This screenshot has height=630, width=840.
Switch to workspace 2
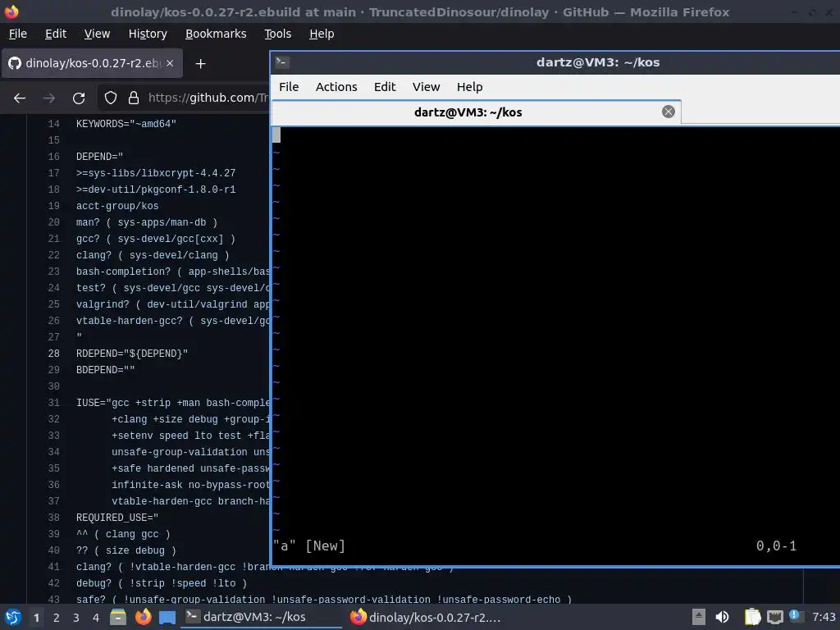tap(57, 618)
